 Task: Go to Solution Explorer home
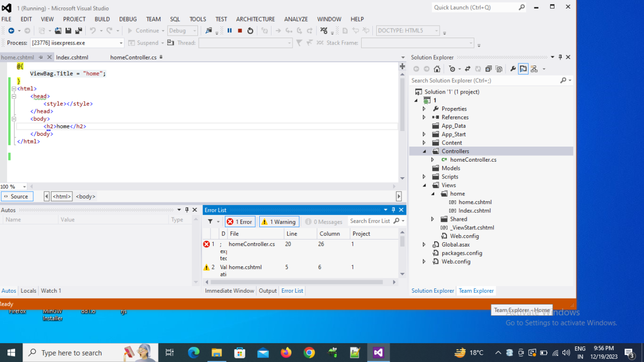pos(437,69)
